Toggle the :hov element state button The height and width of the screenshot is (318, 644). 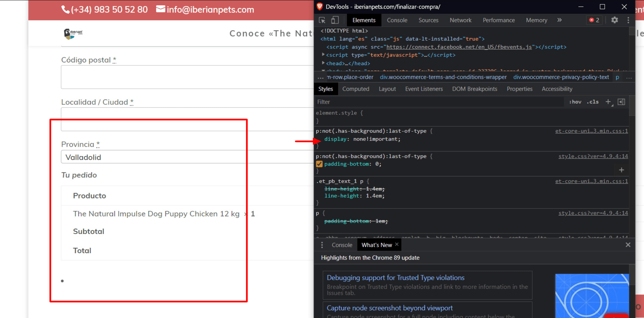[x=575, y=102]
